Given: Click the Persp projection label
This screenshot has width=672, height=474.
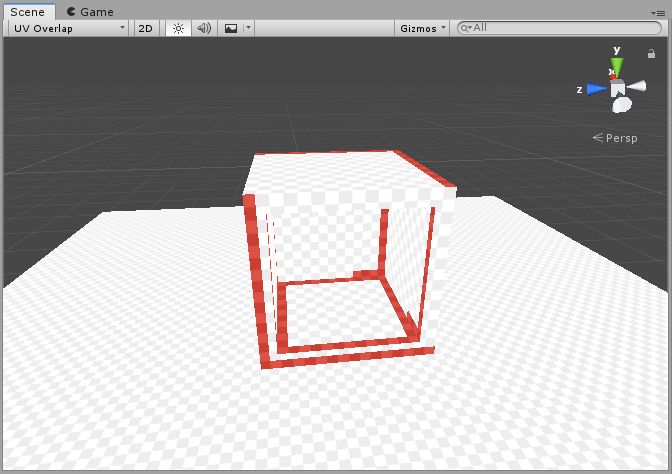Looking at the screenshot, I should click(620, 138).
